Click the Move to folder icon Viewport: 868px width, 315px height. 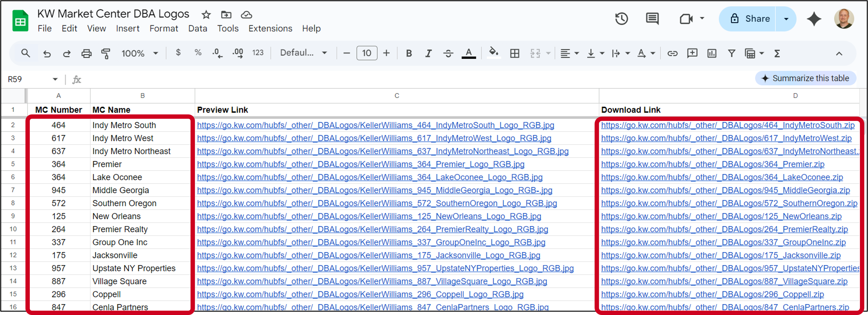(x=226, y=15)
